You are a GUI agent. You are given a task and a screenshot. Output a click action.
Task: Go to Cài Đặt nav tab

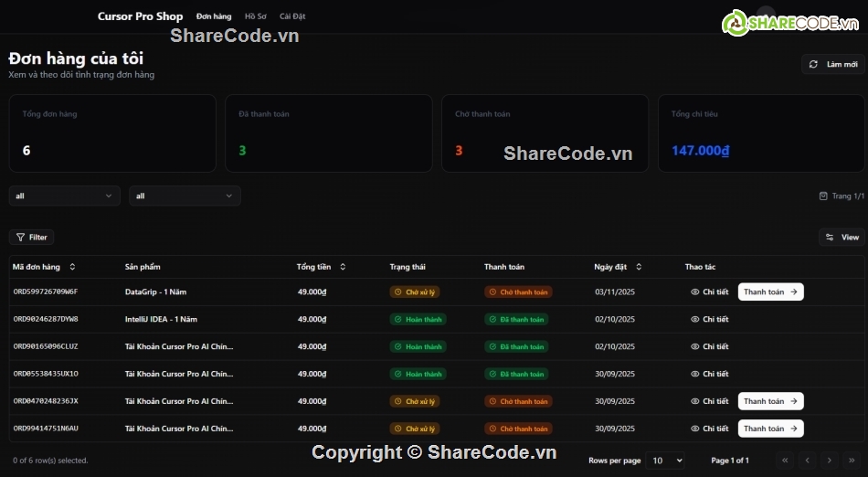[x=292, y=16]
